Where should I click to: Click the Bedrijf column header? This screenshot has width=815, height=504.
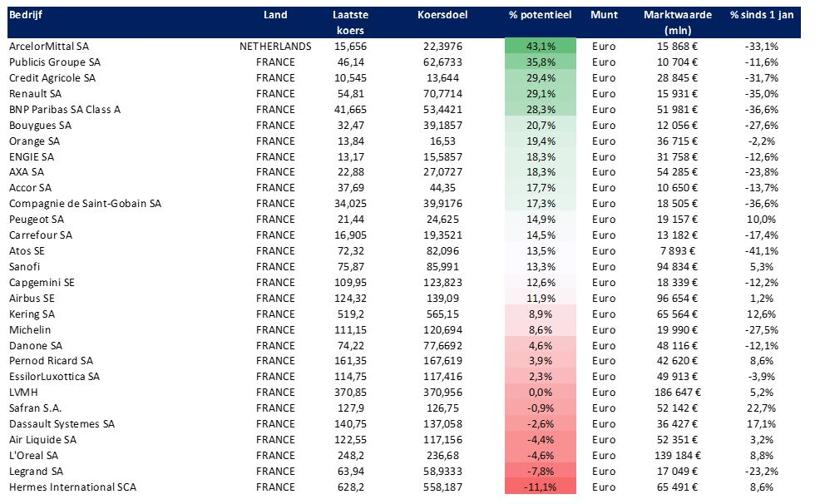pyautogui.click(x=26, y=15)
